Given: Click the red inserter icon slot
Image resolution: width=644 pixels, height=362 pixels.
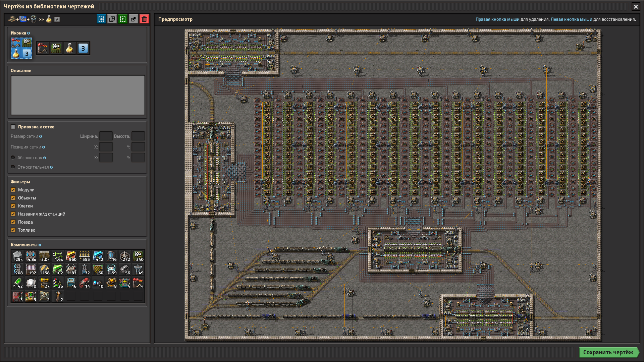Looking at the screenshot, I should click(43, 48).
